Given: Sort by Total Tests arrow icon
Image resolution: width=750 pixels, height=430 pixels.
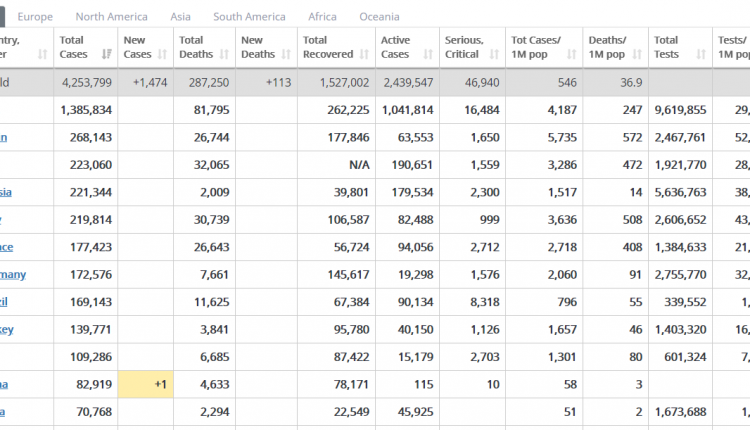Looking at the screenshot, I should coord(701,55).
